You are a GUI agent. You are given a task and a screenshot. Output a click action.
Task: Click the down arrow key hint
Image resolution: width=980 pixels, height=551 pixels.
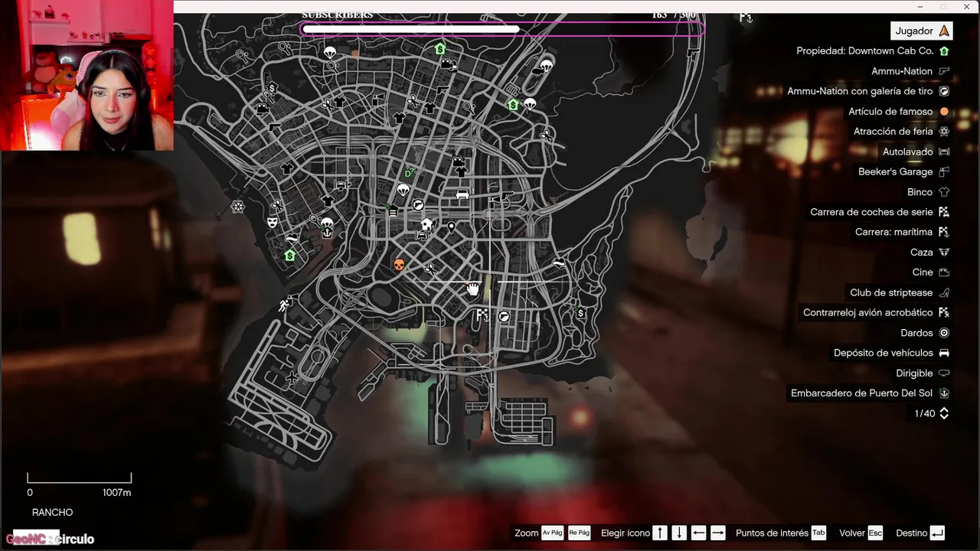[x=679, y=533]
